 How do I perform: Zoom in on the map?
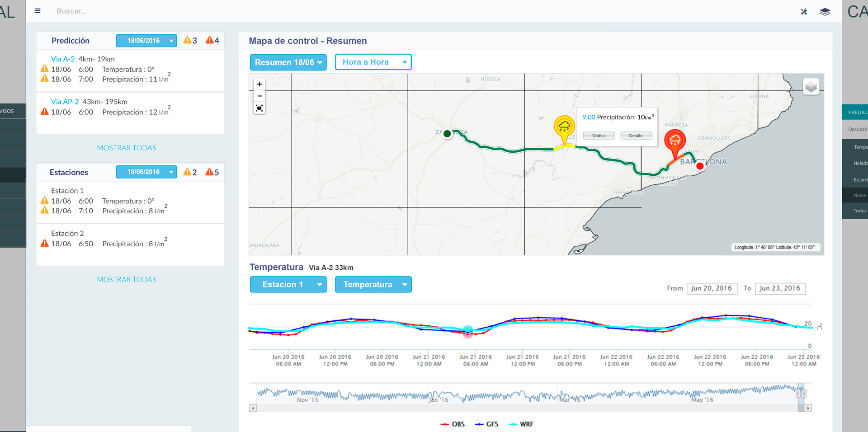pyautogui.click(x=259, y=84)
